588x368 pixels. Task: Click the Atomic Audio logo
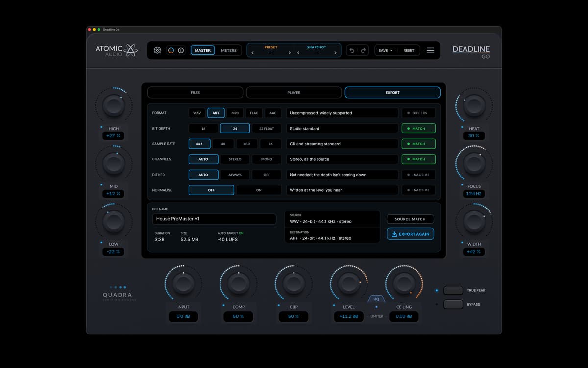pos(117,51)
